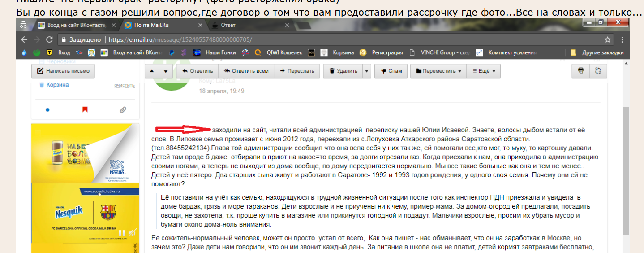Reload the page with the refresh icon
The image size is (644, 253).
49,39
